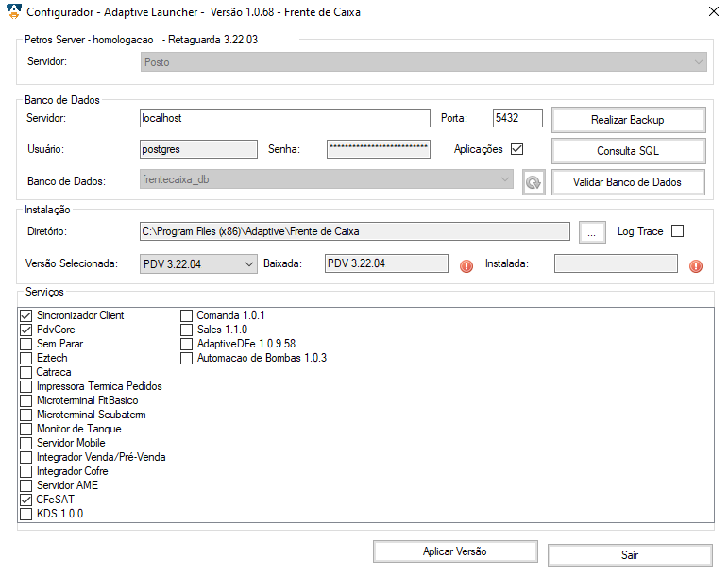Enable Sales 1.1.0 service
This screenshot has height=576, width=728.
pos(186,330)
